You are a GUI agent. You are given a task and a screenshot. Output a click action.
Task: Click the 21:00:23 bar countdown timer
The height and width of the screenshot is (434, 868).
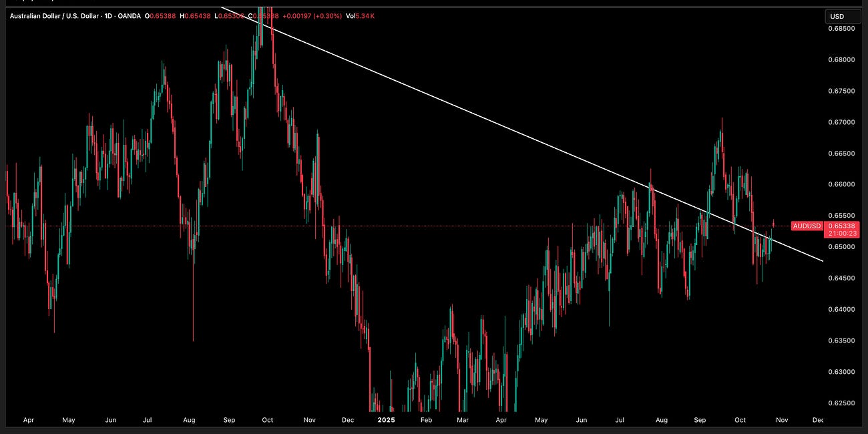(x=843, y=234)
